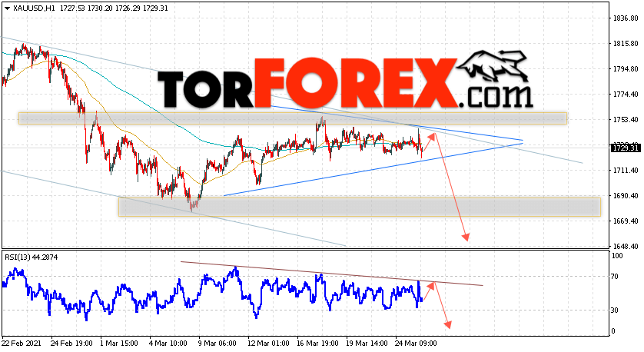Click the XAUUSD,H1 symbol title text

(35, 8)
